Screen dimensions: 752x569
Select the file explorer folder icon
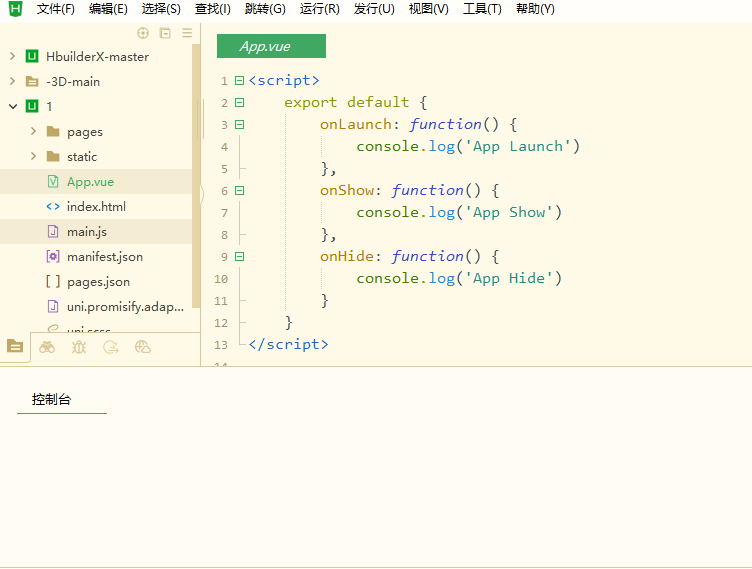coord(15,346)
